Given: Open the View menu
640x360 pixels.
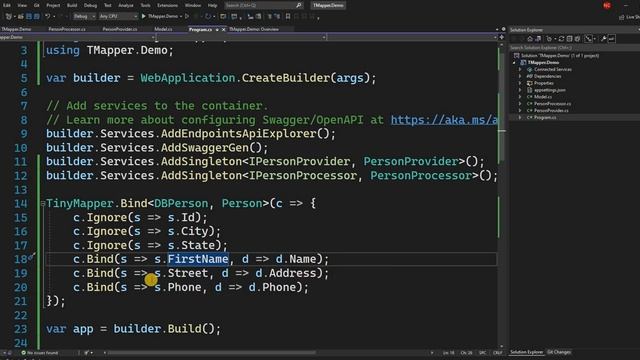Looking at the screenshot, I should click(x=22, y=5).
